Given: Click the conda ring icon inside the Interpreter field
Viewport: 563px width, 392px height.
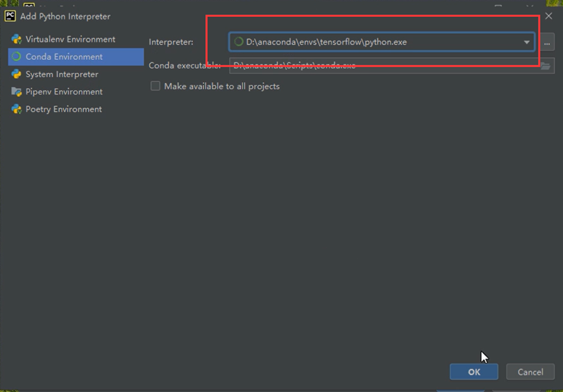Looking at the screenshot, I should 238,42.
